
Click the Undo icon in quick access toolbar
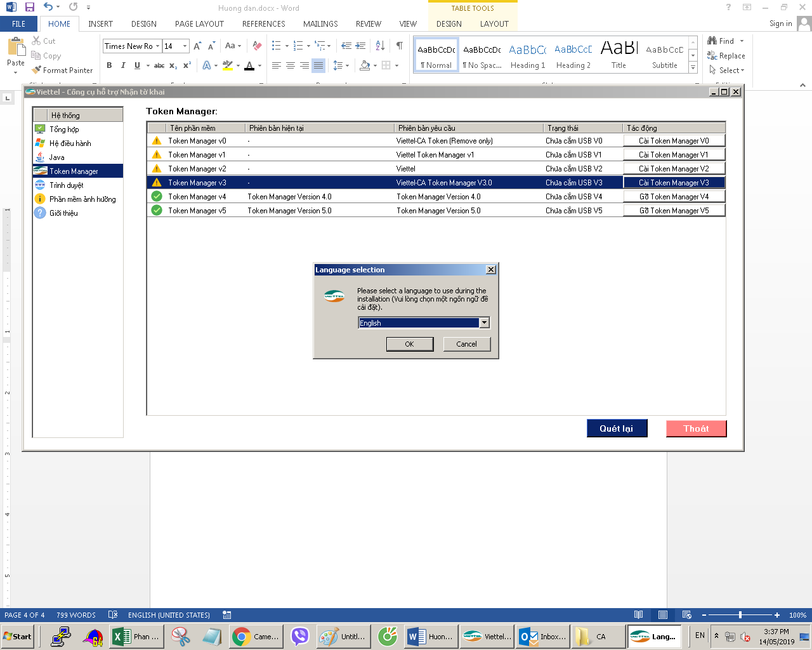48,8
